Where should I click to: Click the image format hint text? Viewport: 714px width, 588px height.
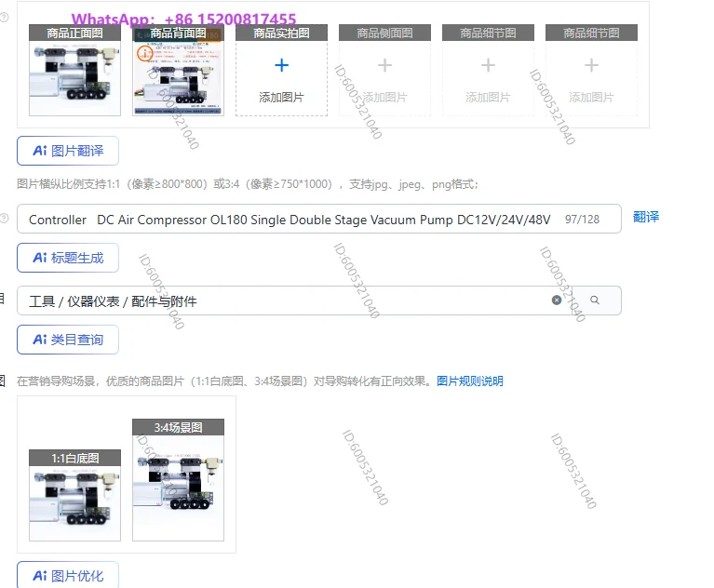[x=248, y=184]
